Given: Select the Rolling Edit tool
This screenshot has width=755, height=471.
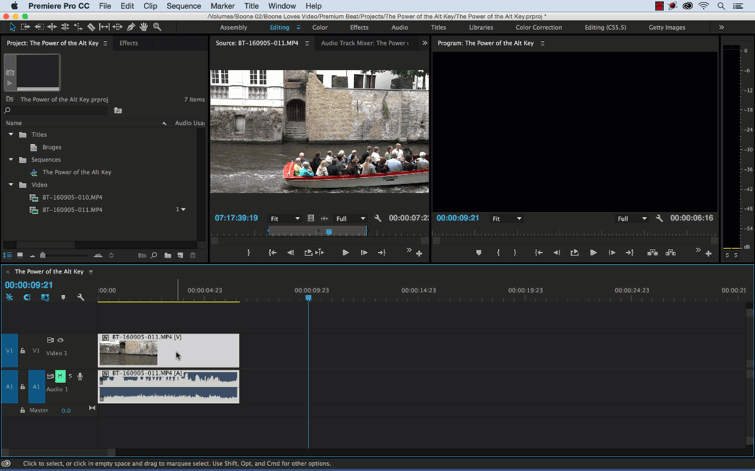Looking at the screenshot, I should [65, 27].
